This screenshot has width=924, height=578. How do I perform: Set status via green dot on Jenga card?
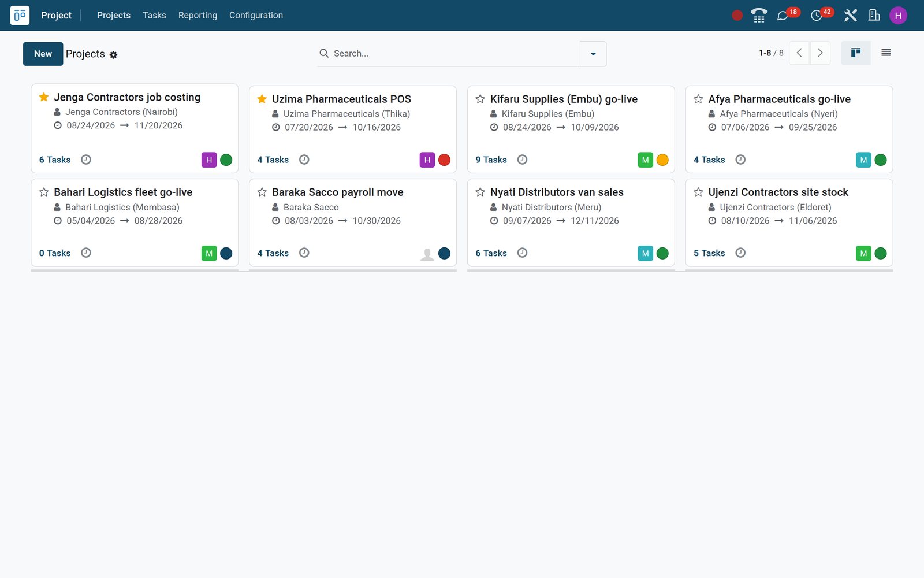click(x=226, y=160)
